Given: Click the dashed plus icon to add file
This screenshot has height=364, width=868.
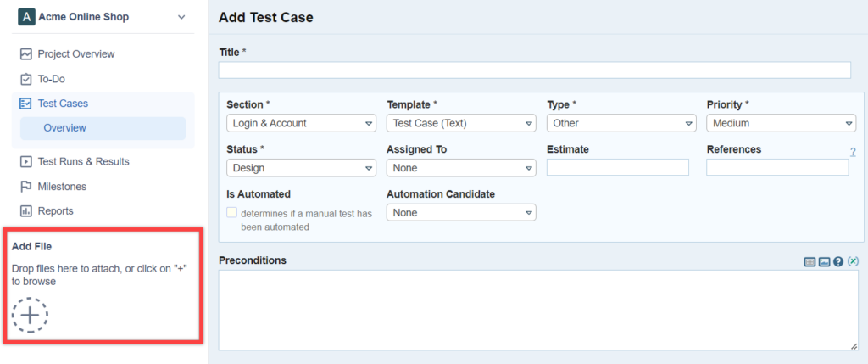Looking at the screenshot, I should click(x=30, y=315).
